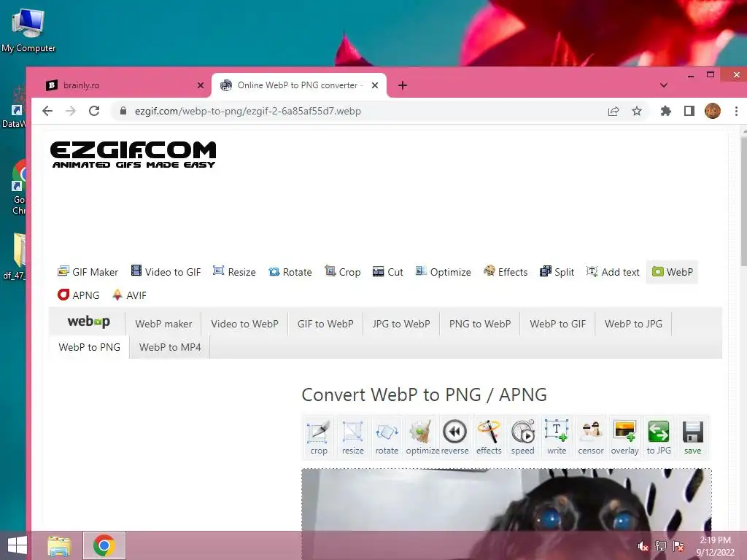Open the extensions puzzle icon

pos(665,111)
